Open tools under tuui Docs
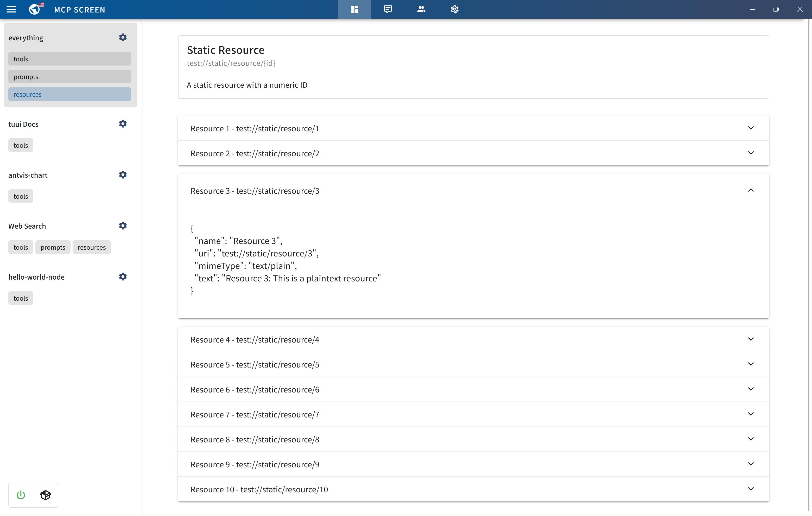Screen dimensions: 812x516 click(x=21, y=145)
